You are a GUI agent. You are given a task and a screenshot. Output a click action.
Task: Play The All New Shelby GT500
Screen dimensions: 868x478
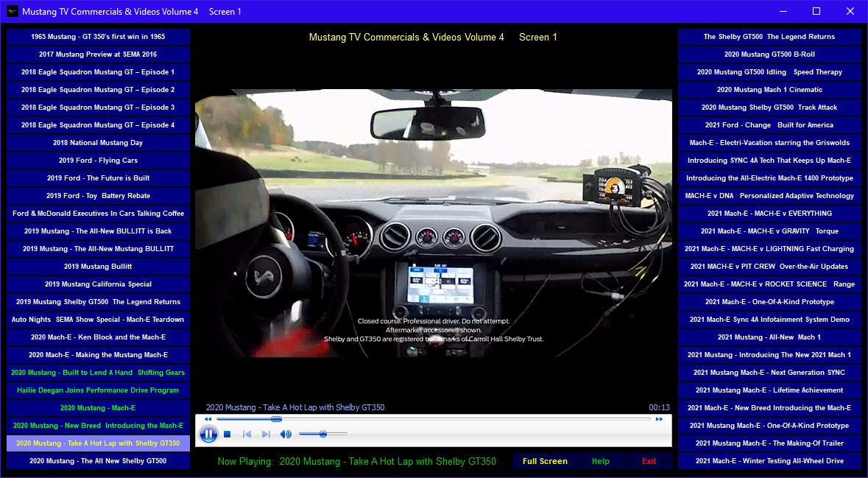(x=98, y=461)
